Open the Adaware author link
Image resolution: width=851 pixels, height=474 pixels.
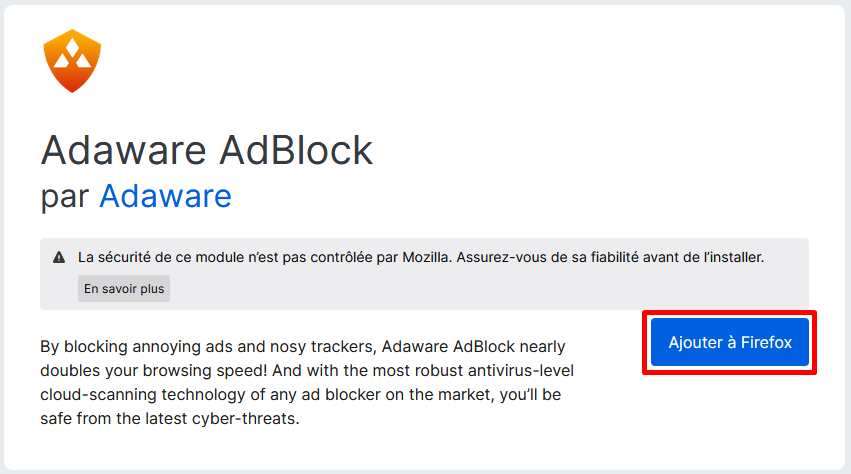[x=166, y=195]
